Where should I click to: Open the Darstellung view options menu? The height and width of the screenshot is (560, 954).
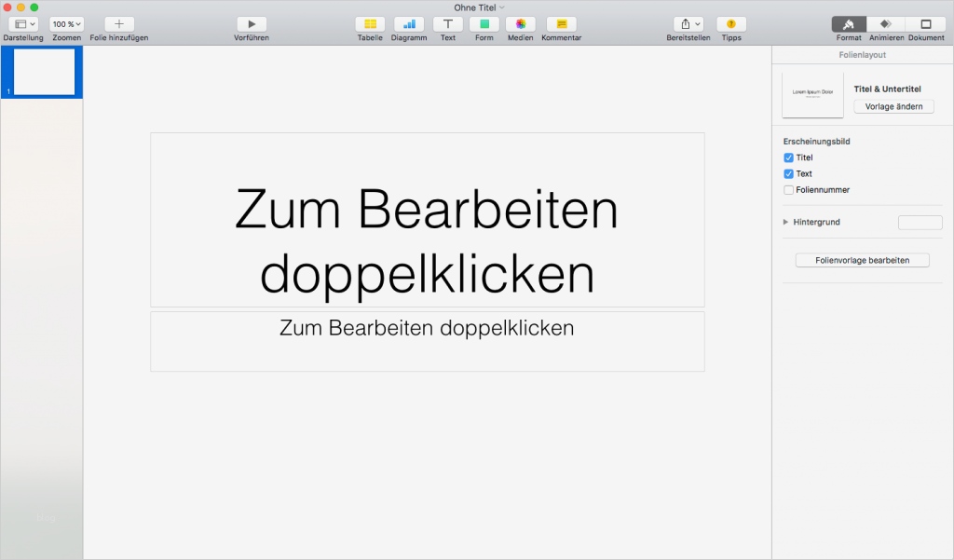click(22, 23)
